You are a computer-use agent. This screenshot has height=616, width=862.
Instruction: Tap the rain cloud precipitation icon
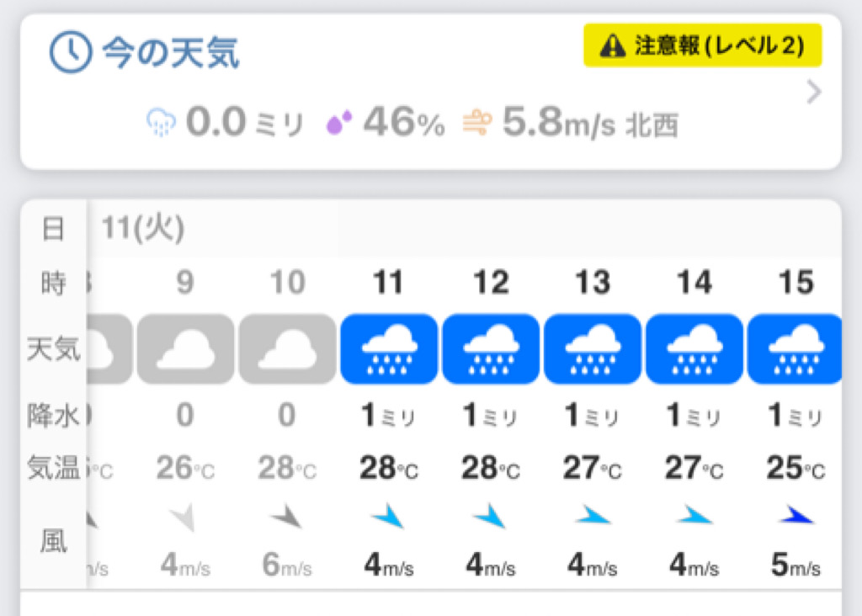[161, 122]
